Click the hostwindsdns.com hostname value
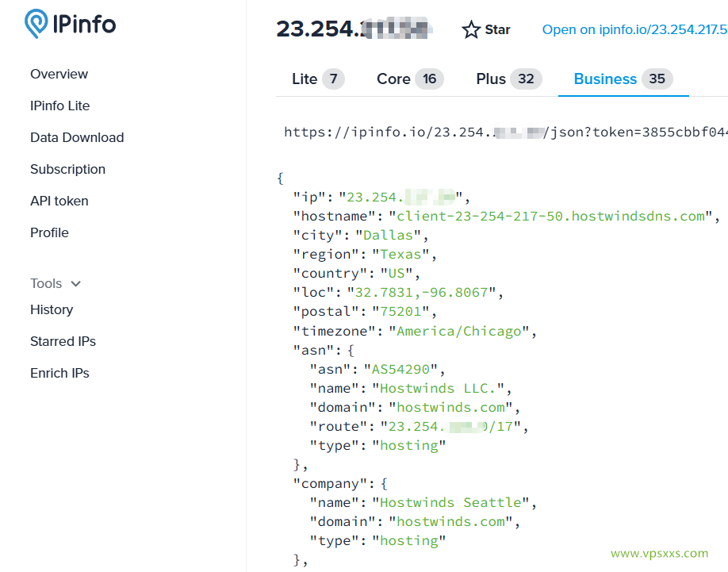The image size is (728, 572). coord(551,217)
